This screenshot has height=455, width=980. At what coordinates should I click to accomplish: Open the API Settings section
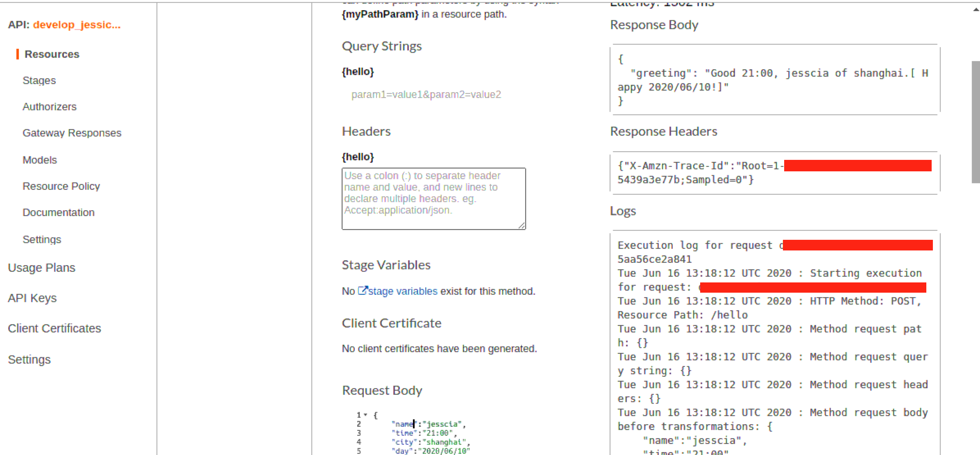click(42, 239)
